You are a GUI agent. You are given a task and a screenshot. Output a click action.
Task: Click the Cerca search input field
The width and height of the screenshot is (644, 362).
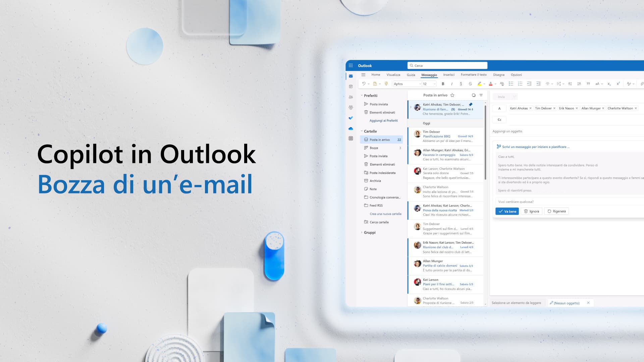click(447, 65)
